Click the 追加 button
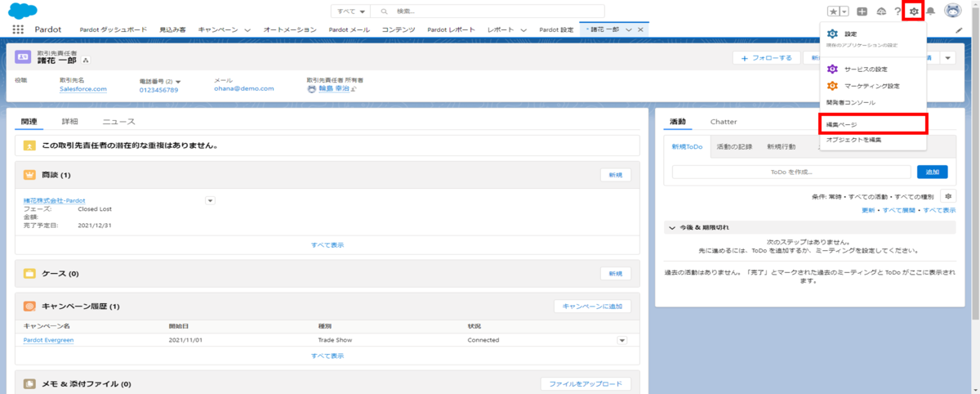This screenshot has width=980, height=394. pyautogui.click(x=933, y=172)
